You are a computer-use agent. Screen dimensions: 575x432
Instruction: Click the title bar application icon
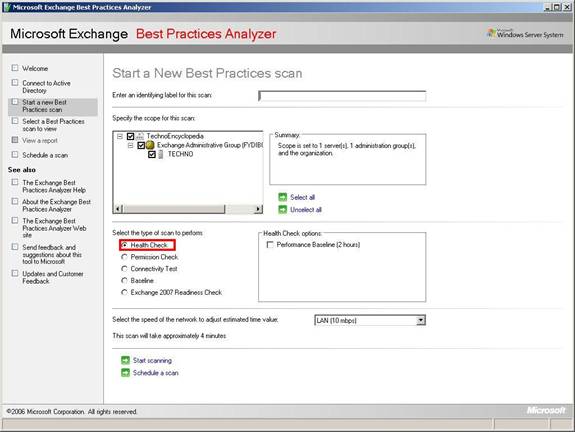[7, 7]
